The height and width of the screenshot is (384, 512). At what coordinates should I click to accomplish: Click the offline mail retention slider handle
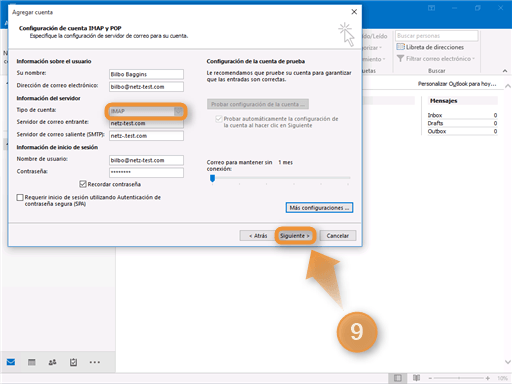point(212,178)
